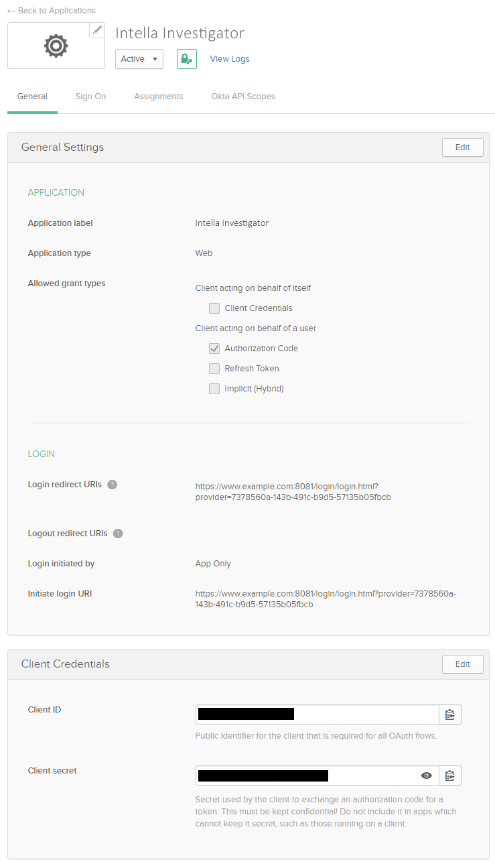495x868 pixels.
Task: Open the help tooltip for Logout redirect URIs
Action: [118, 534]
